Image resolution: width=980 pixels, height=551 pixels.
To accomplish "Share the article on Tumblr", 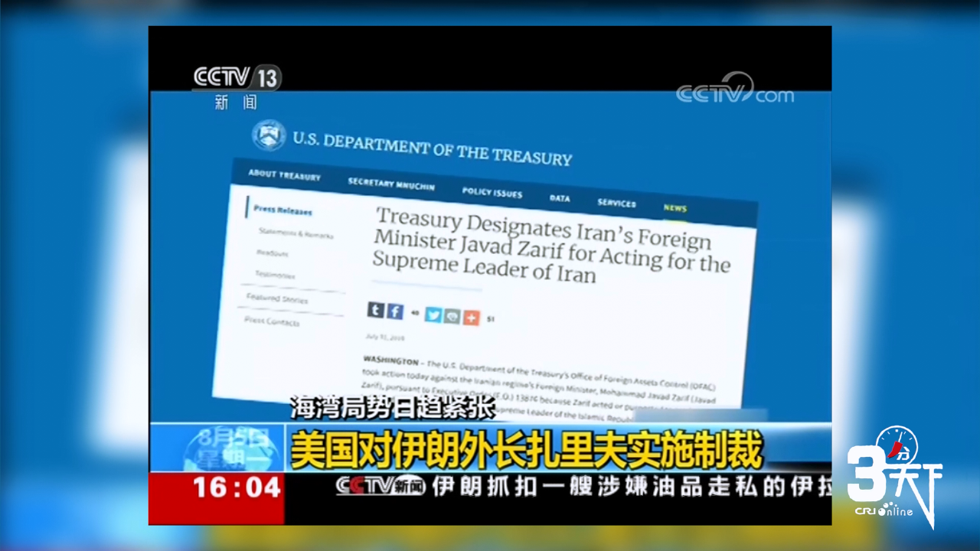I will [375, 309].
